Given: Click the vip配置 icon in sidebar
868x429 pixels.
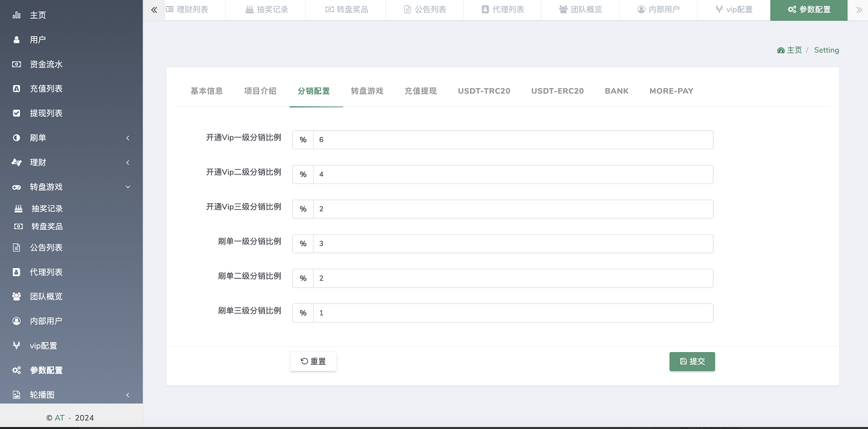Looking at the screenshot, I should [x=17, y=345].
